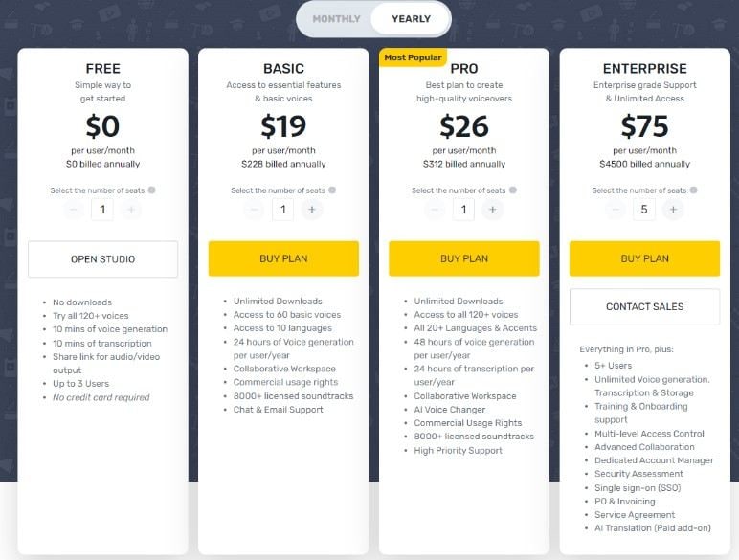Decrease seats on the Enterprise plan
Image resolution: width=739 pixels, height=560 pixels.
[x=616, y=210]
